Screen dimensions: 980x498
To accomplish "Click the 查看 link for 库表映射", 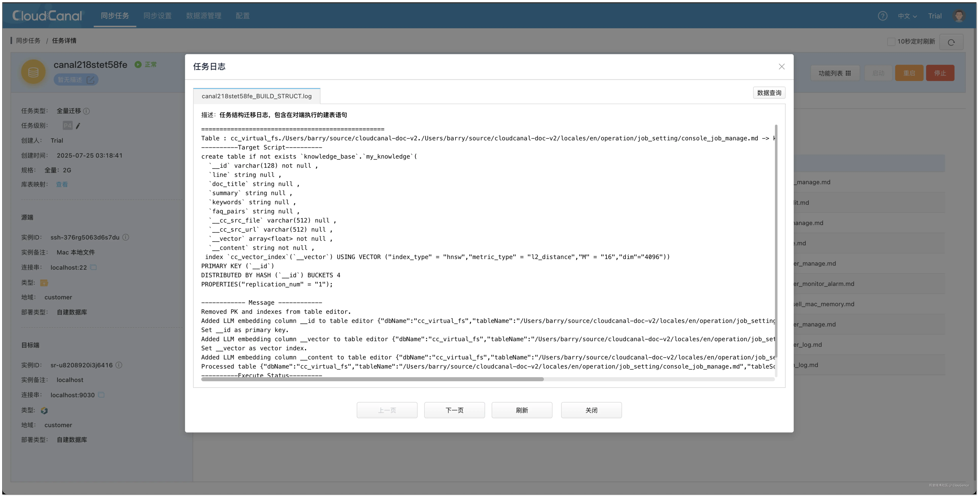I will pyautogui.click(x=62, y=184).
